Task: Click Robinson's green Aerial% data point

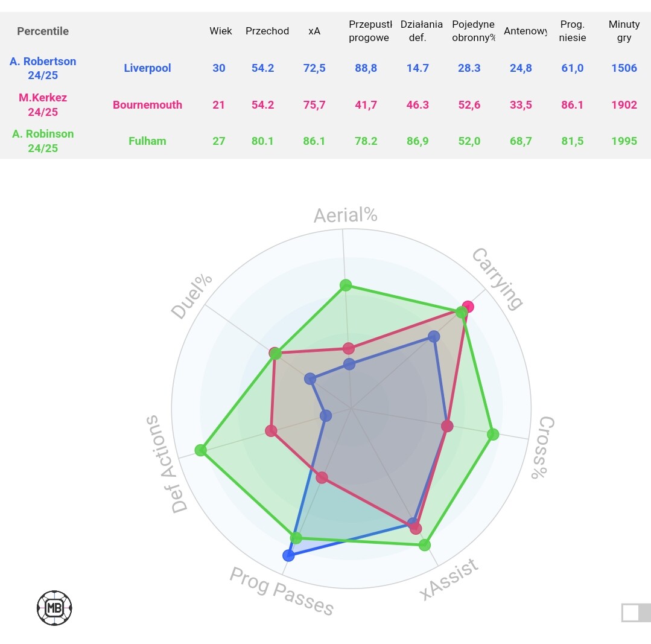Action: (346, 285)
